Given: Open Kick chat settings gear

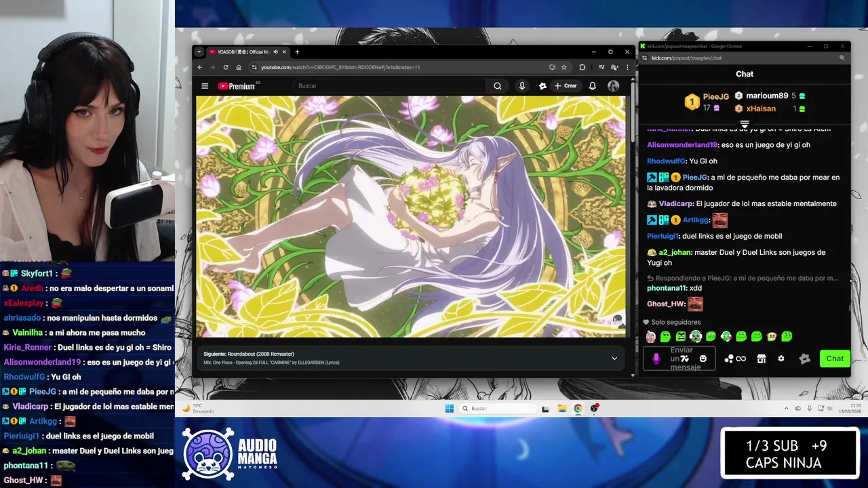Looking at the screenshot, I should [x=781, y=359].
